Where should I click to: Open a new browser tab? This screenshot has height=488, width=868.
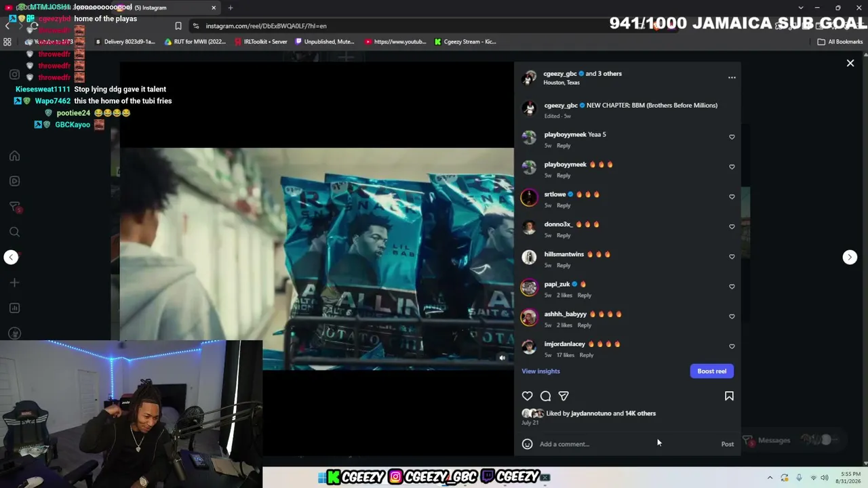tap(231, 7)
